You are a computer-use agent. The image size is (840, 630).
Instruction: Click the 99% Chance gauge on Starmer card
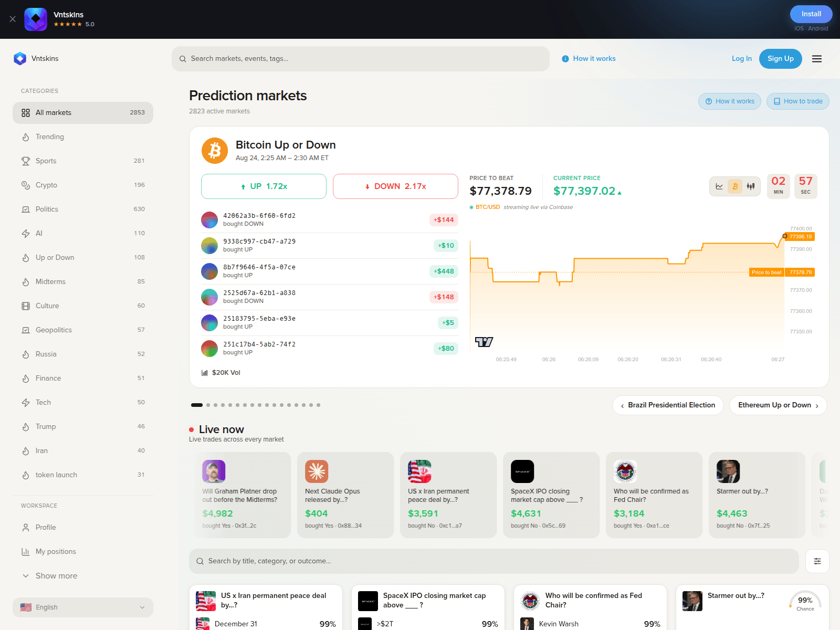pyautogui.click(x=805, y=602)
